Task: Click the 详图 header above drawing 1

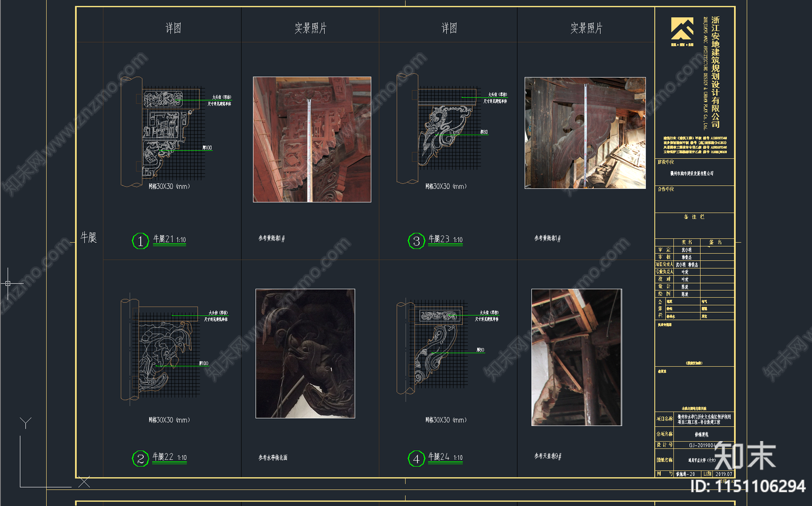Action: point(173,28)
